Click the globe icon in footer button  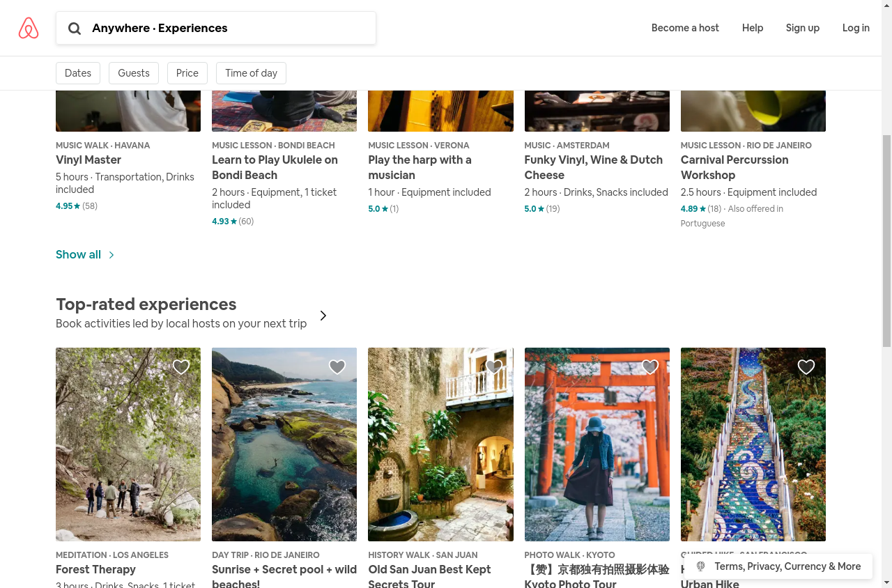click(700, 566)
